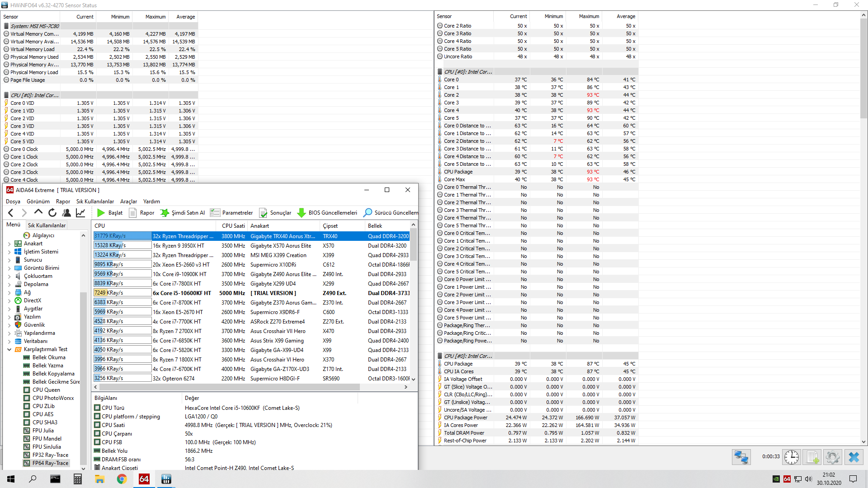Reset HWiNFO timer with clock icon

pos(791,457)
